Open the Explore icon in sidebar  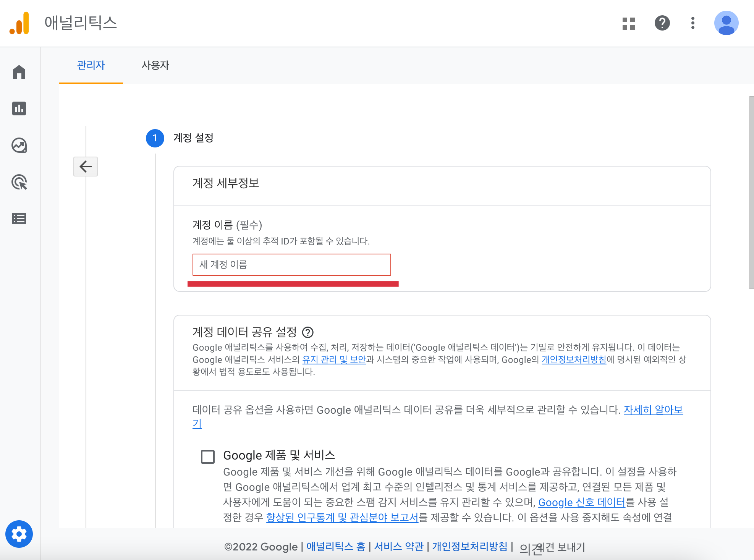19,145
